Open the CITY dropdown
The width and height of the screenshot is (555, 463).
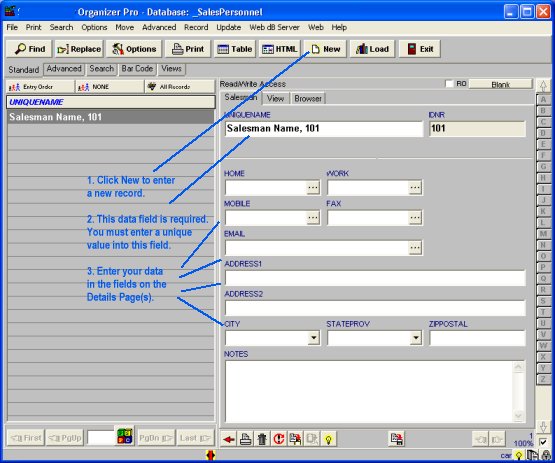click(314, 338)
